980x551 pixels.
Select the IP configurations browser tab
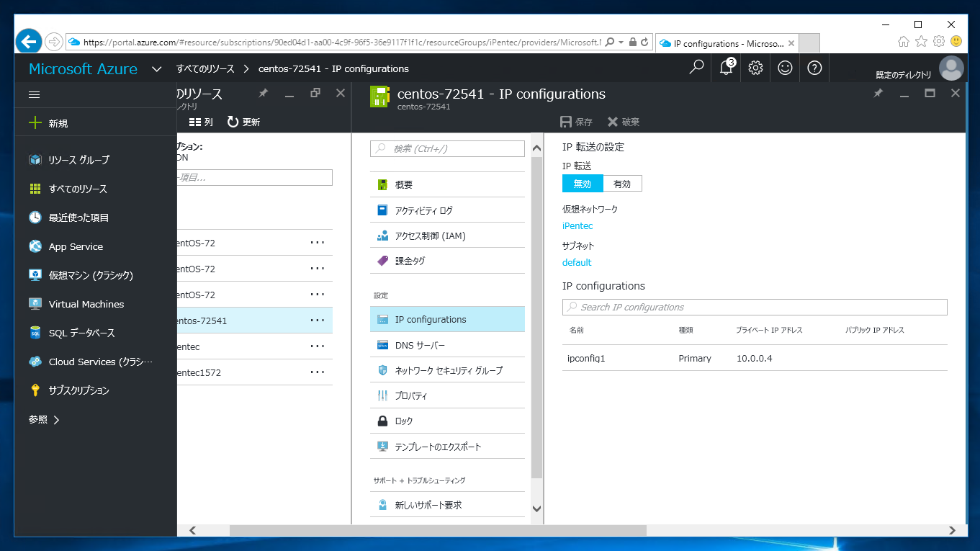[x=720, y=43]
